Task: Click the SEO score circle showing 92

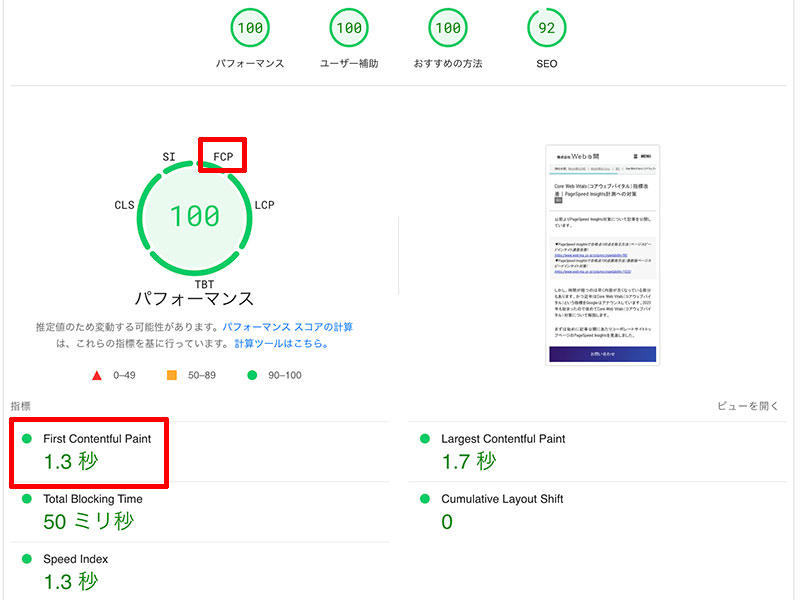Action: (546, 28)
